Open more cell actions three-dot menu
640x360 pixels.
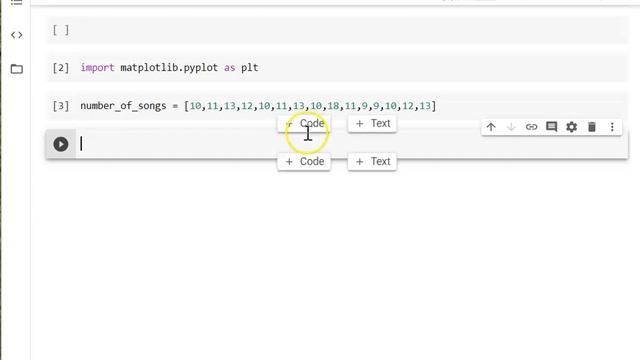pos(612,127)
